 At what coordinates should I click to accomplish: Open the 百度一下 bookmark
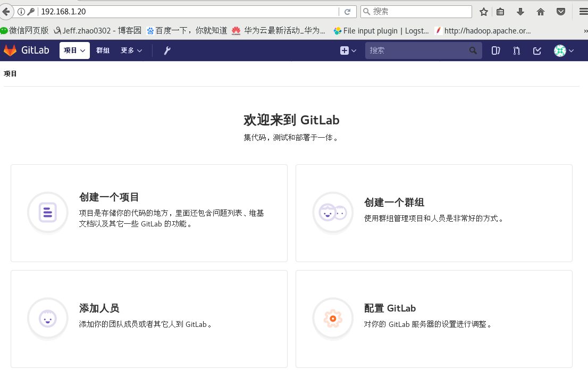coord(187,31)
